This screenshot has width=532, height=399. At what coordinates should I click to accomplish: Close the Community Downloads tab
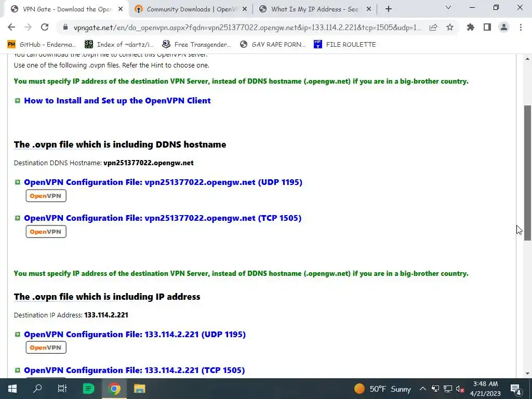[x=245, y=9]
